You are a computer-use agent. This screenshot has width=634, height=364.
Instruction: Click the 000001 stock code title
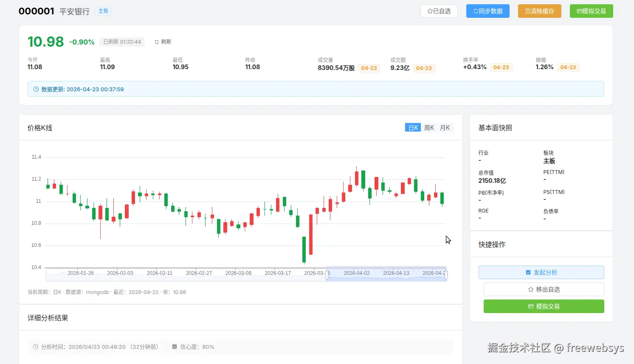37,11
